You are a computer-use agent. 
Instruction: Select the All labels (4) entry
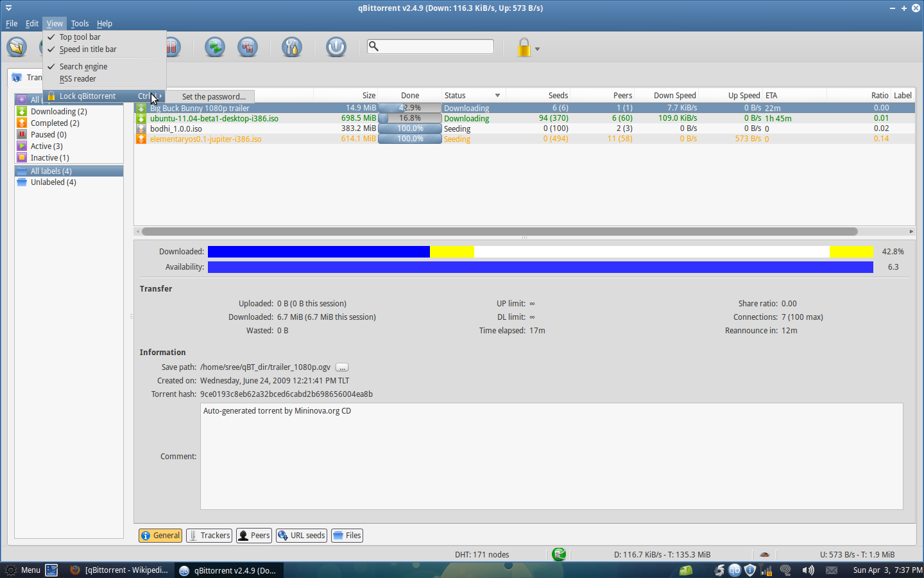pyautogui.click(x=69, y=171)
